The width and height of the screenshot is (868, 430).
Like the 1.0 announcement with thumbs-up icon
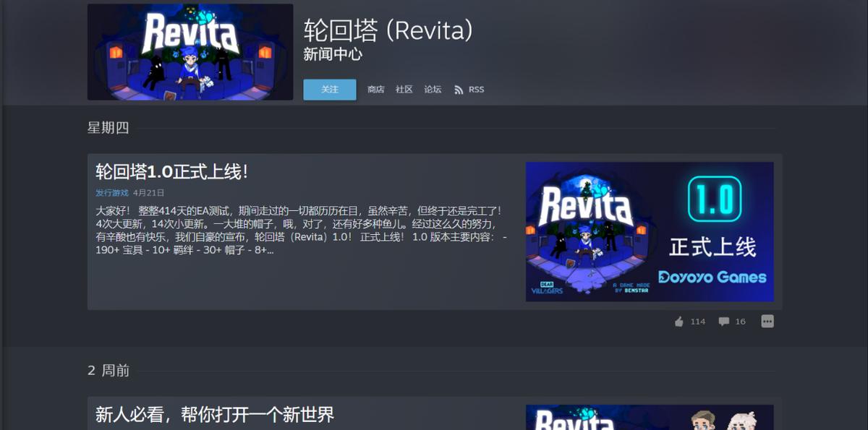pyautogui.click(x=679, y=322)
